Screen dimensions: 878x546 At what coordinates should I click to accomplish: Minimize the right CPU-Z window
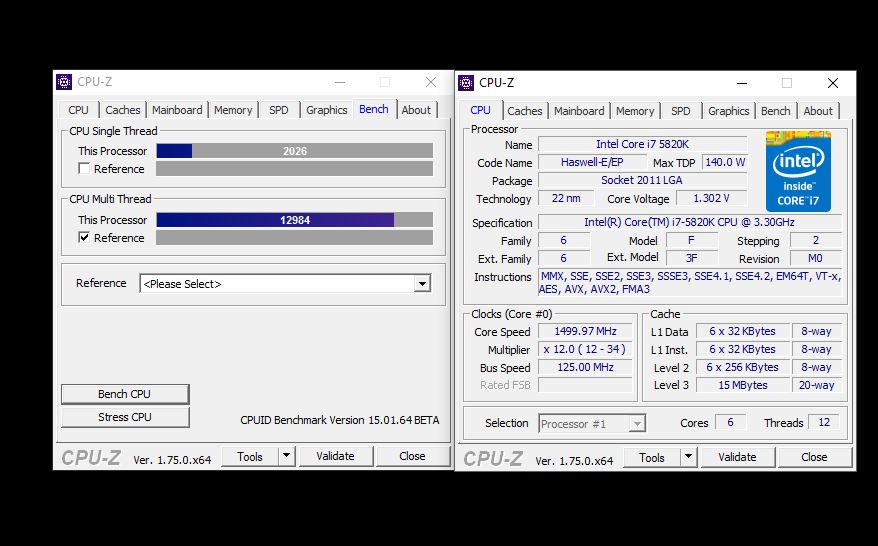(742, 83)
